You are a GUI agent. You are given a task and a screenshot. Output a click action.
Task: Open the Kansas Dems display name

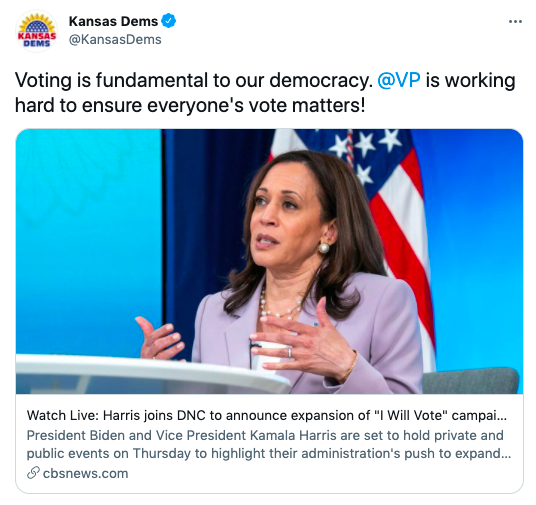(x=113, y=21)
